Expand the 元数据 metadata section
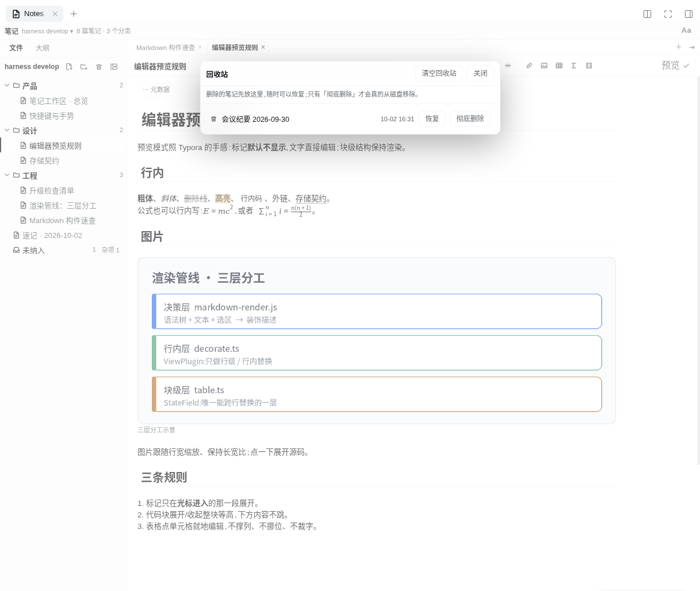700x591 pixels. pos(156,90)
